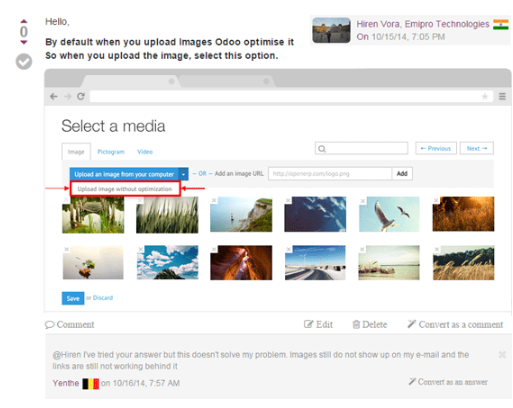The height and width of the screenshot is (408, 513).
Task: Click the Discard link
Action: pos(103,298)
